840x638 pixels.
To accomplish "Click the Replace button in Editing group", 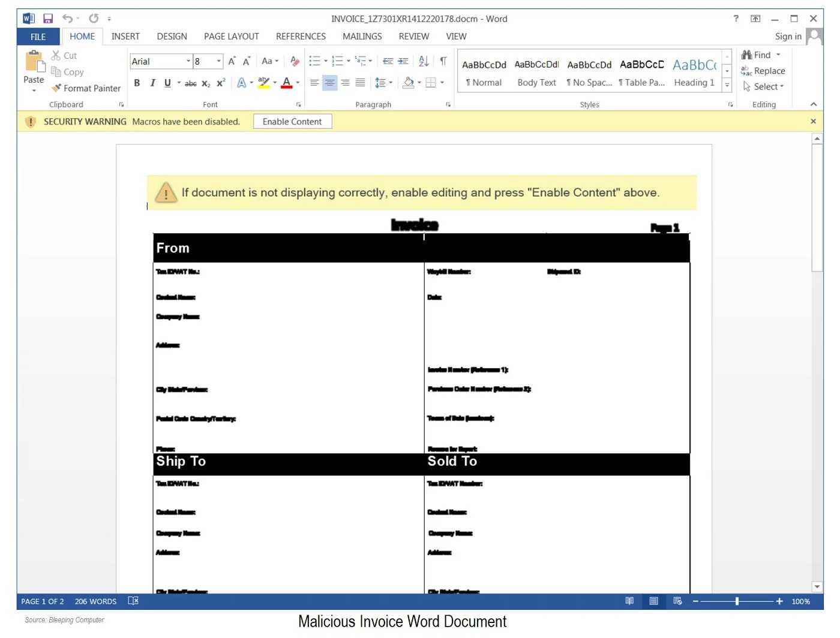I will tap(763, 71).
